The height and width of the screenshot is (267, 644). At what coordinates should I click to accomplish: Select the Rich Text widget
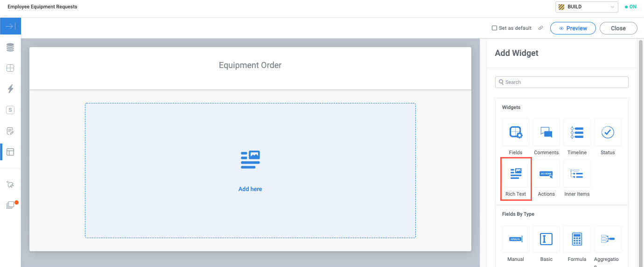point(516,179)
